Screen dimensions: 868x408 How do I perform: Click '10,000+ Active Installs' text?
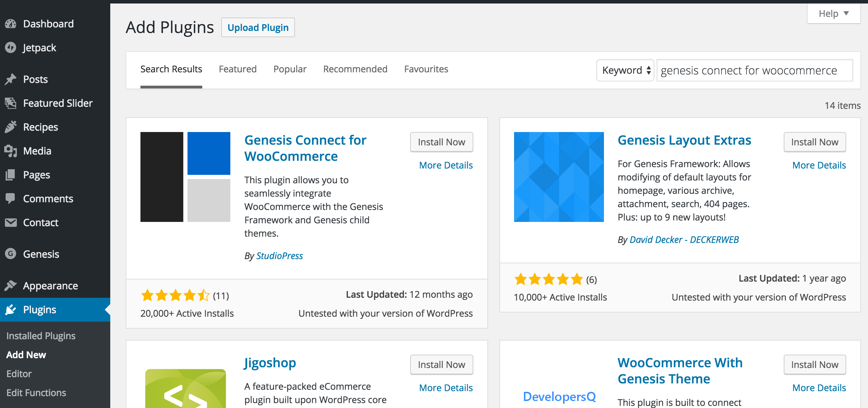560,297
